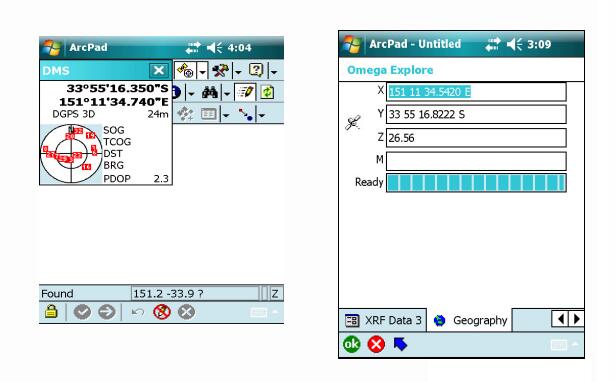Click the Y coordinate input field
The width and height of the screenshot is (615, 382).
(476, 115)
